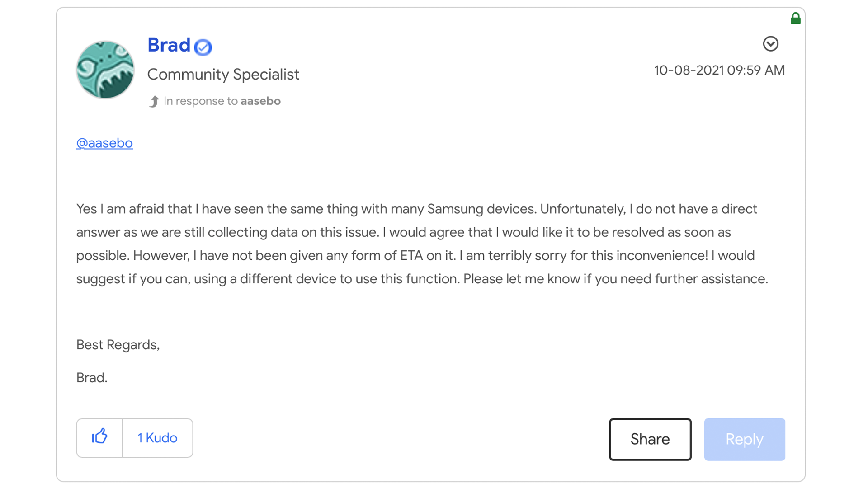Click the Community Specialist rank label
The image size is (868, 488).
click(x=223, y=75)
